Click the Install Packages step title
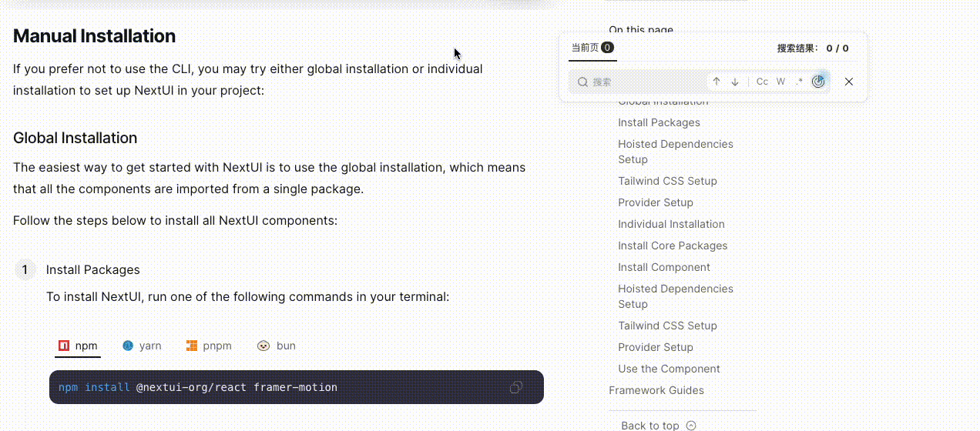Screen dimensions: 980x431 click(x=93, y=270)
